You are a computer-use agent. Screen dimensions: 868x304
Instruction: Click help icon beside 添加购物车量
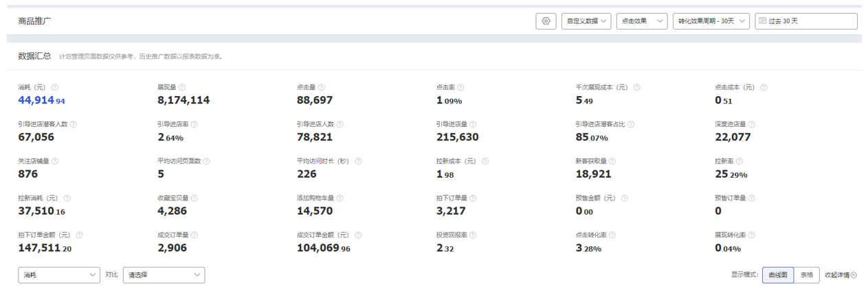[x=340, y=198]
